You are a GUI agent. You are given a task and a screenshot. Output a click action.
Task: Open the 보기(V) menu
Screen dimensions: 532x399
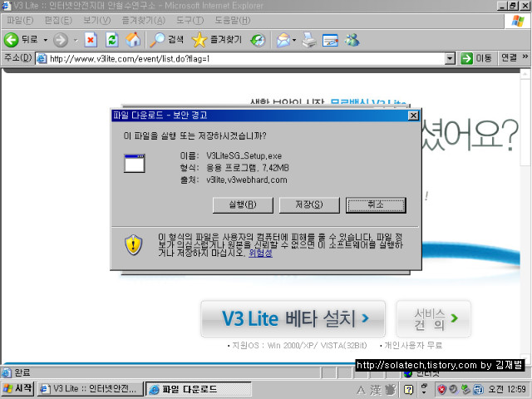click(x=97, y=20)
